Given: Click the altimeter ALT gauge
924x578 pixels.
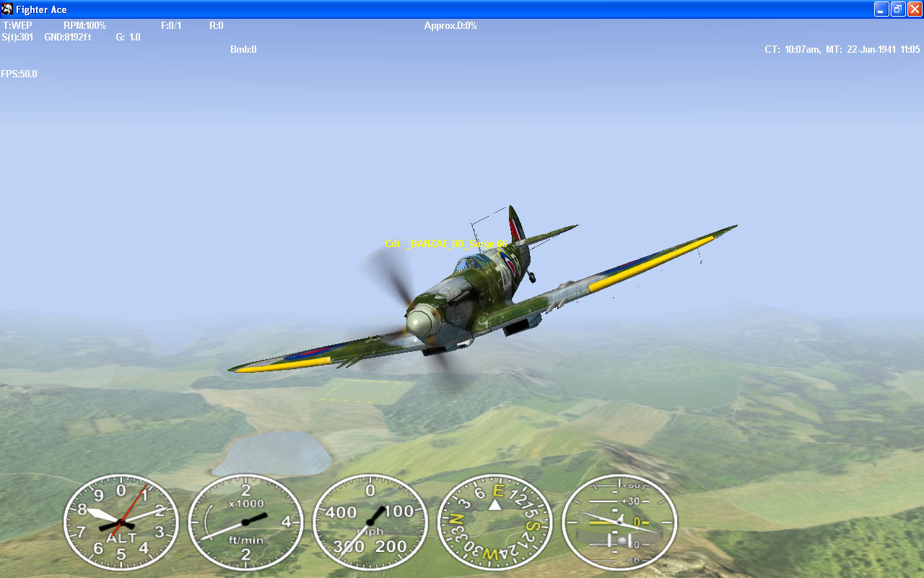Looking at the screenshot, I should 121,522.
